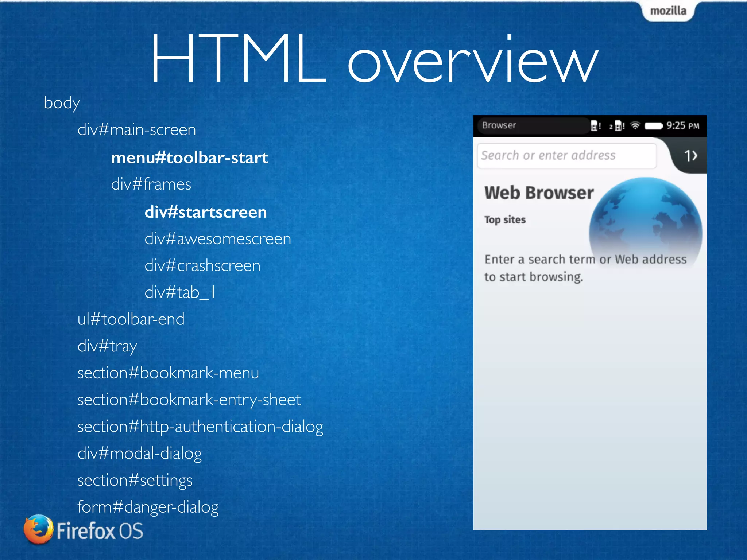
Task: Click the Web Browser heading
Action: tap(539, 192)
